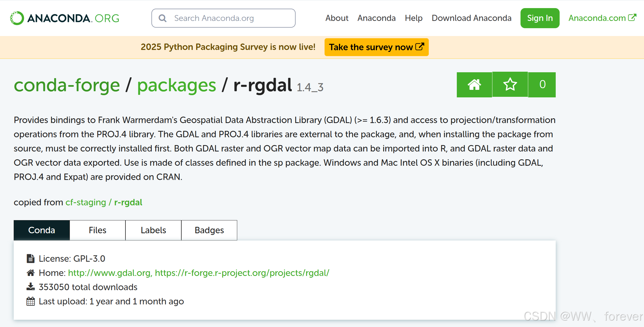Image resolution: width=644 pixels, height=327 pixels.
Task: Click Take the survey now
Action: pyautogui.click(x=376, y=47)
